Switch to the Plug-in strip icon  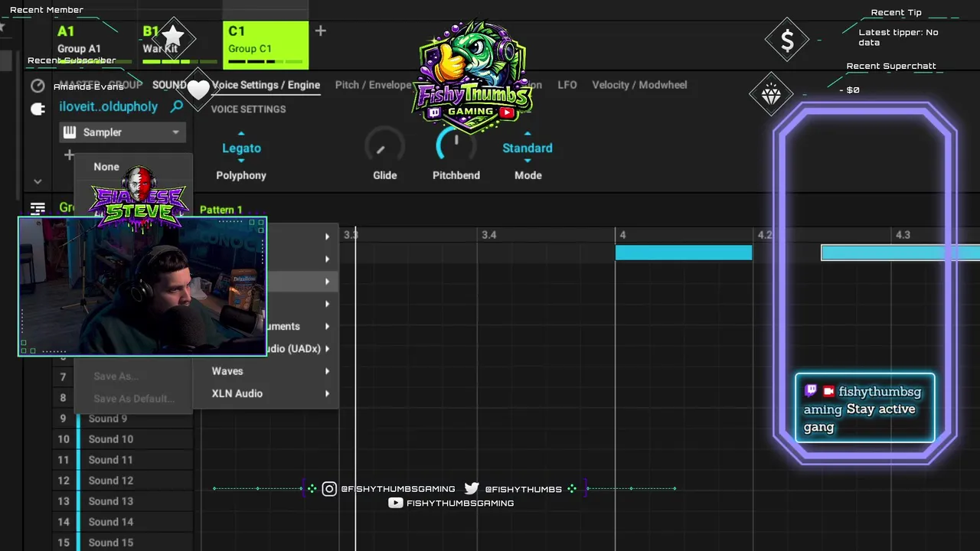click(38, 109)
